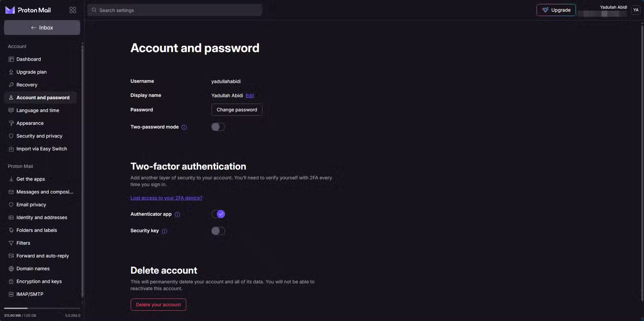Click the Search settings field
The image size is (644, 321).
tap(174, 10)
